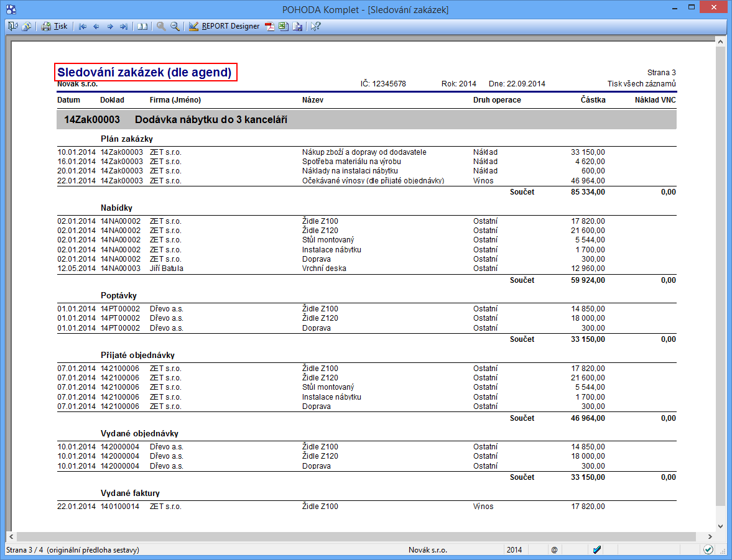Click the sum amount 59 924,00
The width and height of the screenshot is (732, 560).
click(588, 280)
